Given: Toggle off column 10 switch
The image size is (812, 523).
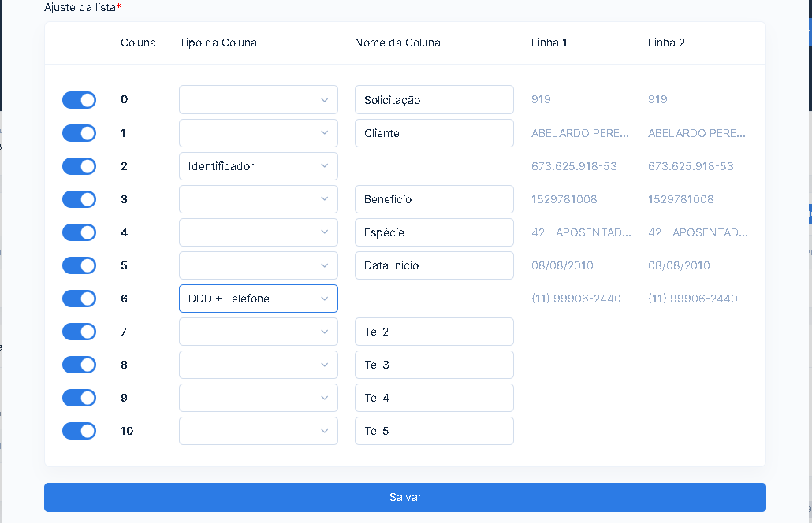Looking at the screenshot, I should (x=80, y=431).
